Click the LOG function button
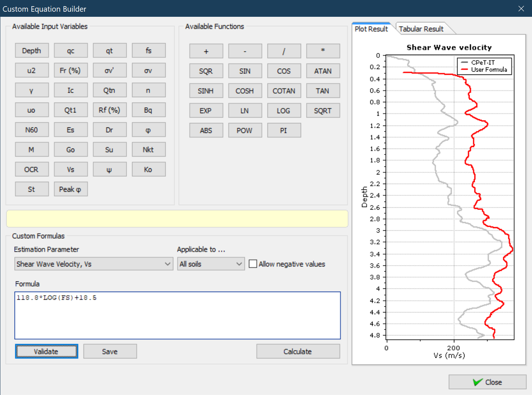The height and width of the screenshot is (395, 532). pyautogui.click(x=284, y=111)
